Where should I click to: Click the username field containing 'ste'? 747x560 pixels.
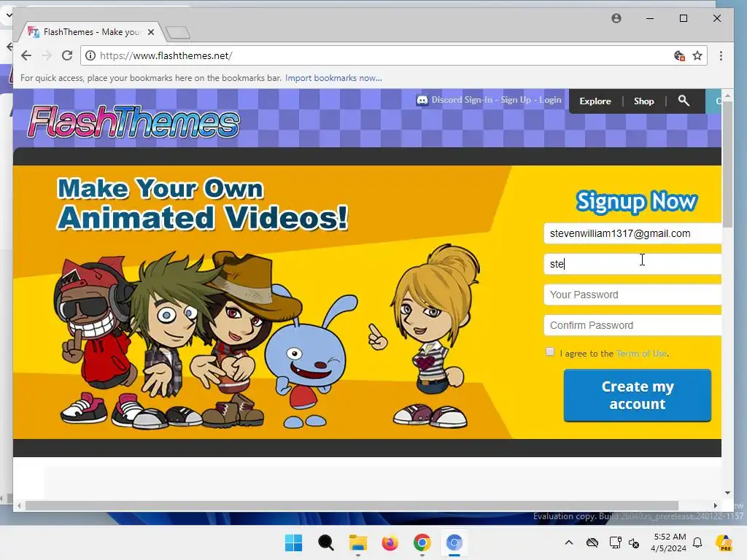tap(632, 264)
